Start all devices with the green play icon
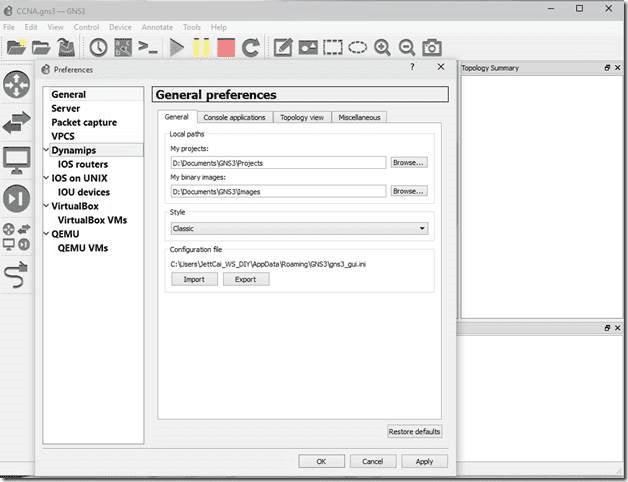The height and width of the screenshot is (482, 628). click(177, 47)
